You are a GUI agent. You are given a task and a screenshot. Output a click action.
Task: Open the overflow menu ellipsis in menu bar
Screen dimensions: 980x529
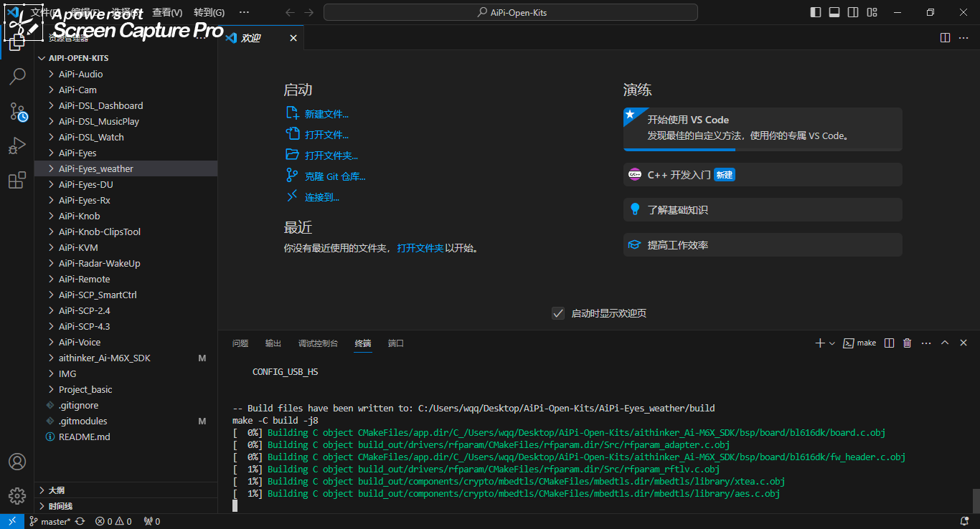tap(244, 12)
